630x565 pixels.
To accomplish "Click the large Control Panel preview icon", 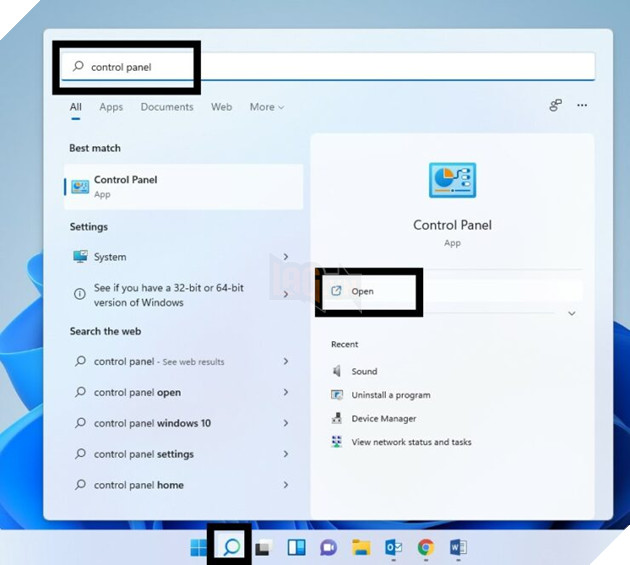I will pos(452,180).
